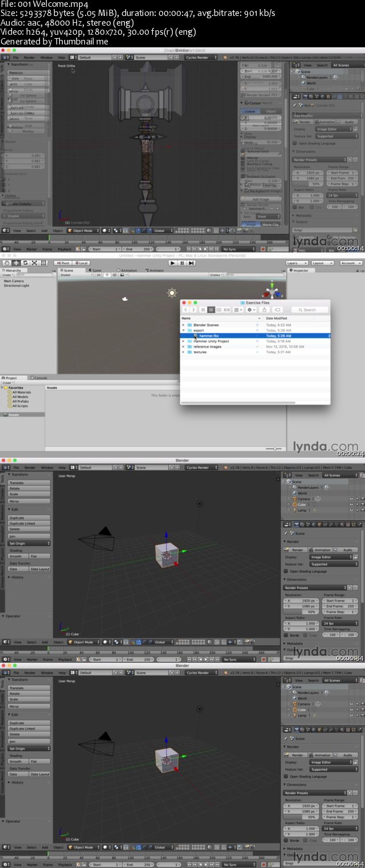Expand the reference images folder in Finder
This screenshot has height=868, width=365.
pyautogui.click(x=184, y=347)
